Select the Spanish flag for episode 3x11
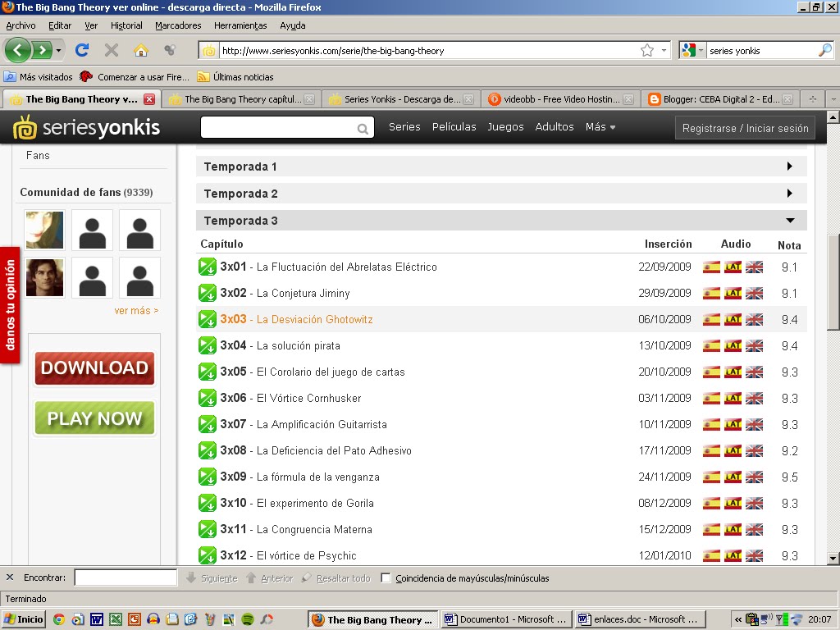 click(711, 529)
